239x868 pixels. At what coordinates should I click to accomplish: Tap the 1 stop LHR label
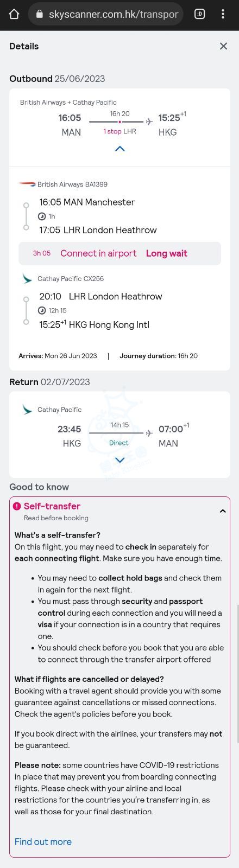pos(119,131)
